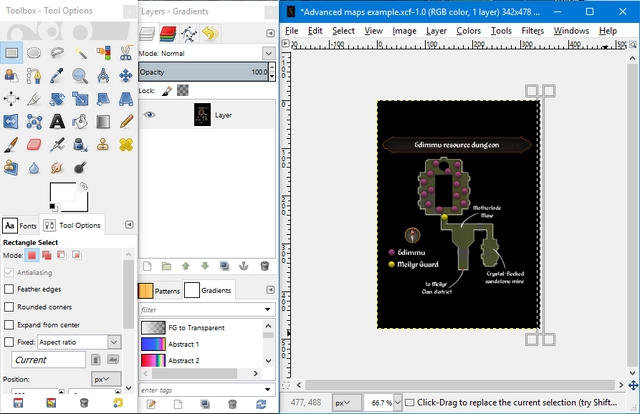Select the Paths tool
The height and width of the screenshot is (414, 640).
tap(34, 76)
